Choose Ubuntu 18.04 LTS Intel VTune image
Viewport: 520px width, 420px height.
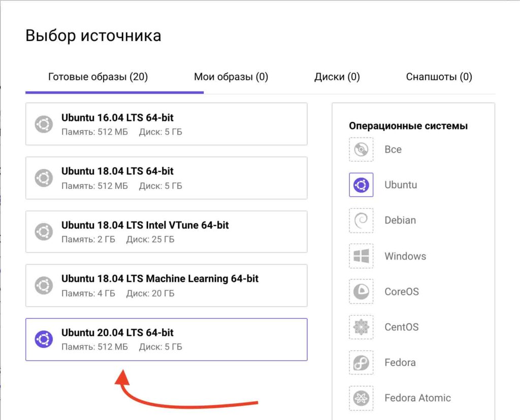167,232
